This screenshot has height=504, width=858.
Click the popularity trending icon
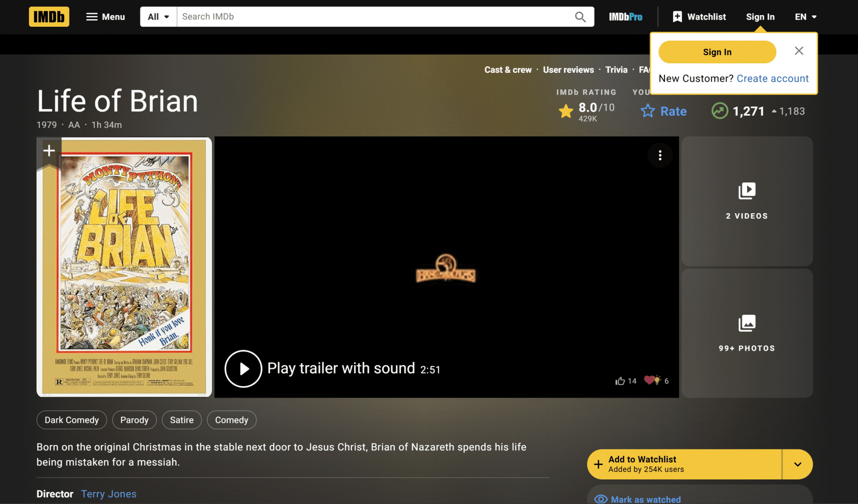[720, 111]
